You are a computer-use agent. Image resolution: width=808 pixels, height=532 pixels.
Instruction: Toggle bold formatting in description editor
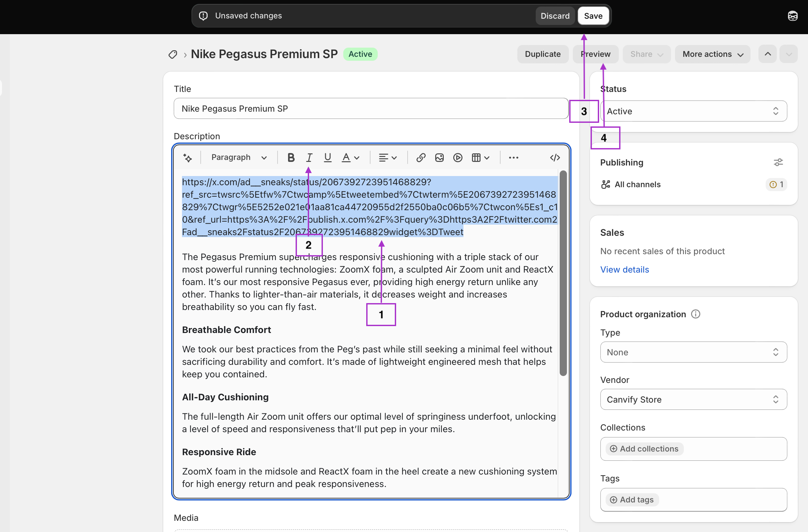pos(291,158)
